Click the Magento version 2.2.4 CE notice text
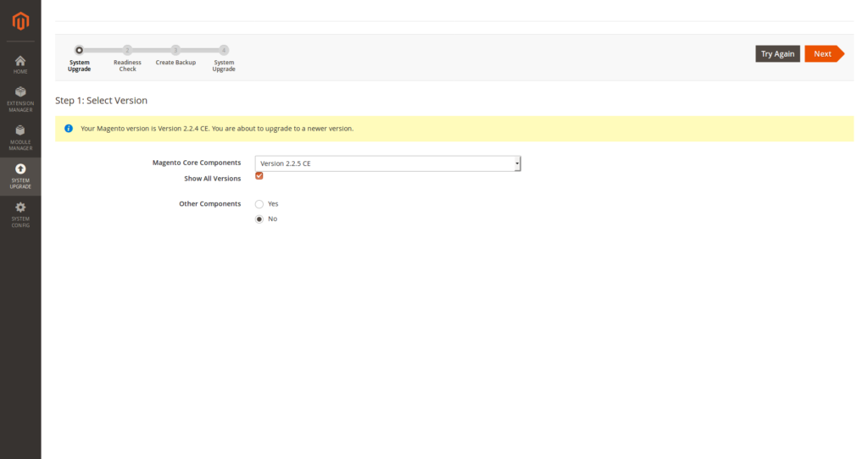 click(x=217, y=128)
